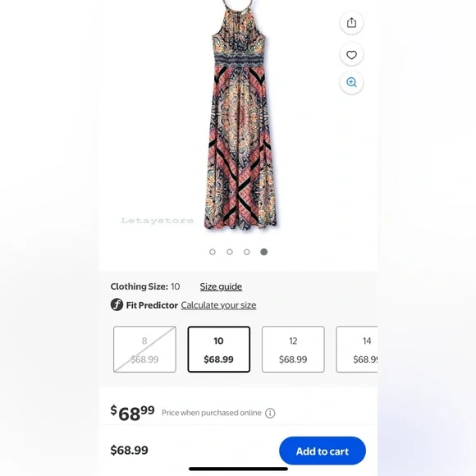Add dress to favorites with heart icon

click(351, 55)
